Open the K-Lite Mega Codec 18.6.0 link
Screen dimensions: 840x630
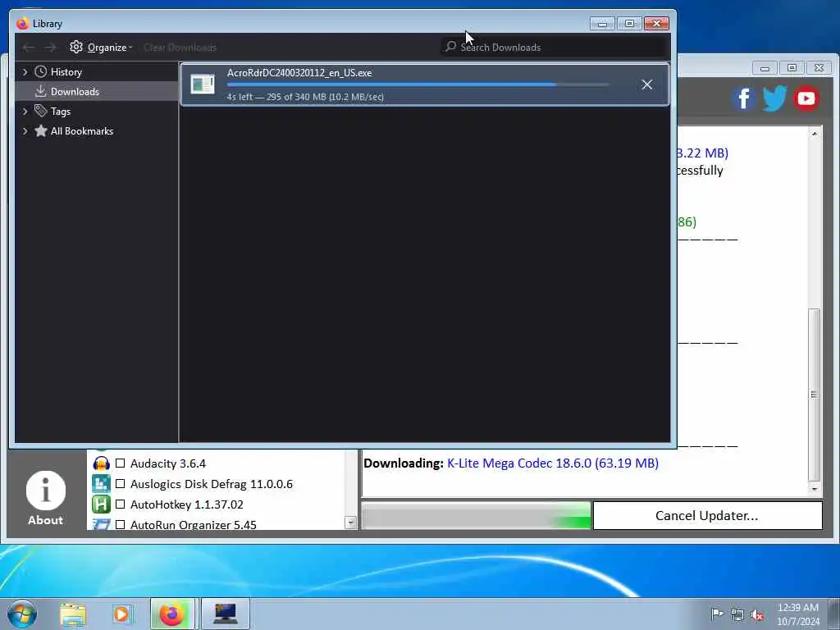[x=552, y=463]
